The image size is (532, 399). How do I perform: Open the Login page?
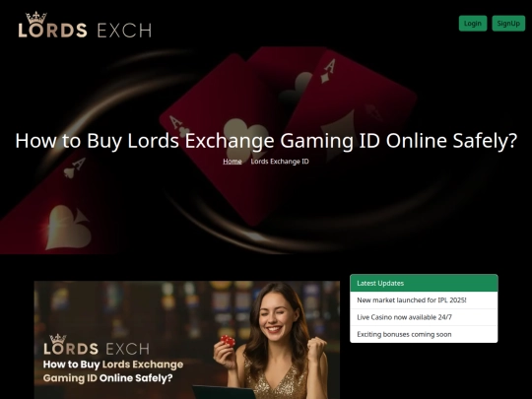pos(473,24)
